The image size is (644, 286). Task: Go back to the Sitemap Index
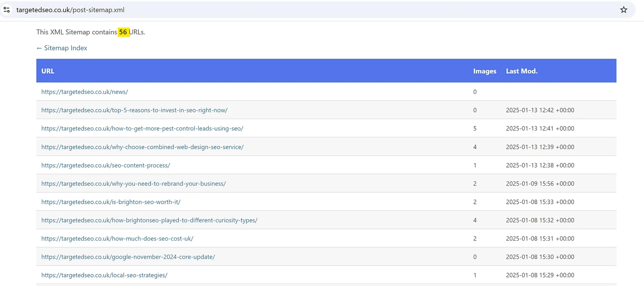[62, 48]
